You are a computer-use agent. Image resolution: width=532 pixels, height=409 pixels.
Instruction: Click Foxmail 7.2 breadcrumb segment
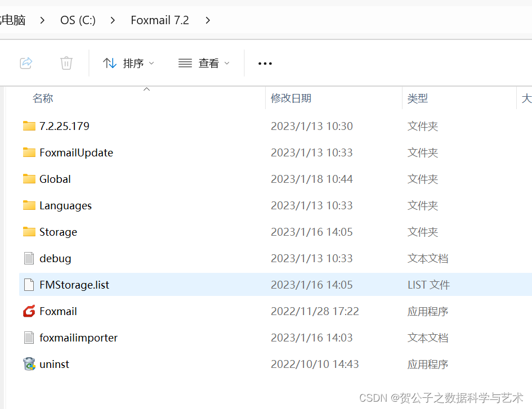pos(160,20)
